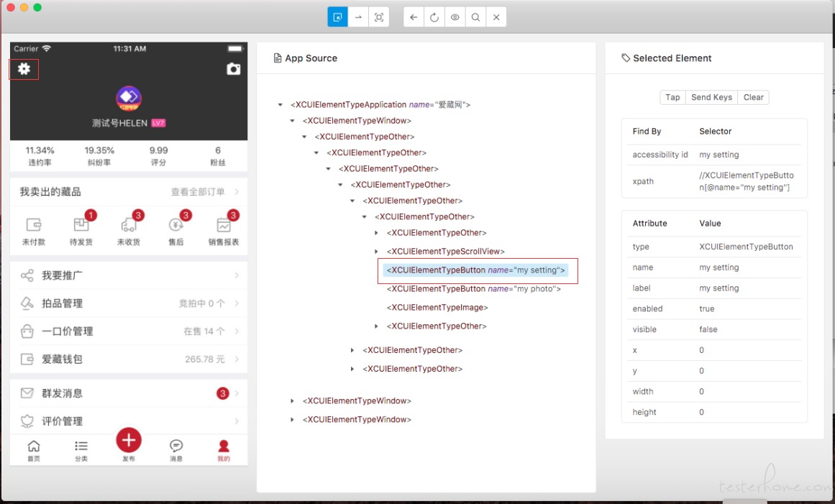The height and width of the screenshot is (504, 835).
Task: Tap 查看全部订单 link
Action: (x=198, y=191)
